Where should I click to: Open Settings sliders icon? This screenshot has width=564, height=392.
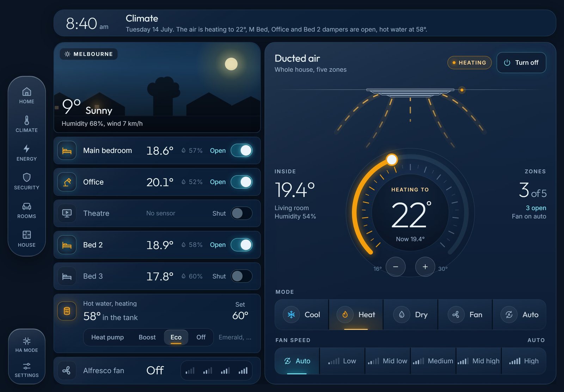(x=27, y=369)
